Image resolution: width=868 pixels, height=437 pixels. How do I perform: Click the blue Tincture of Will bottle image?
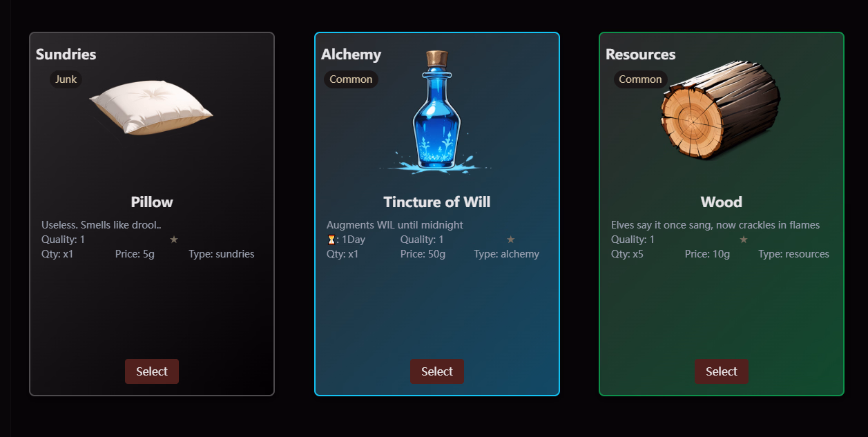tap(436, 112)
